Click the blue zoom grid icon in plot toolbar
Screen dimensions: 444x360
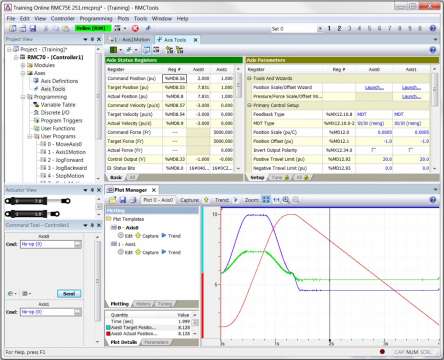[x=266, y=200]
